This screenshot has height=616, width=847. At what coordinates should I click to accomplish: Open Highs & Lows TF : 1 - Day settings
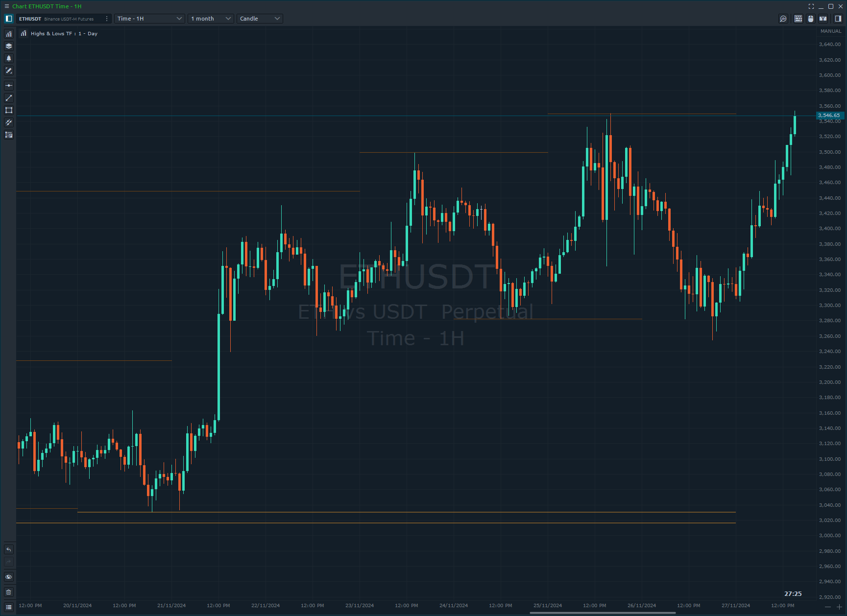coord(64,34)
